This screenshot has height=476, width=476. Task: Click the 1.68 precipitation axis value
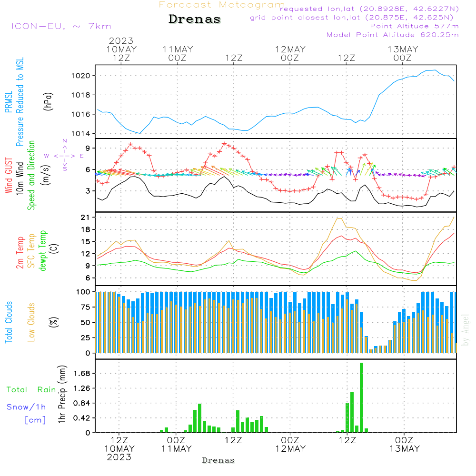[x=82, y=373]
